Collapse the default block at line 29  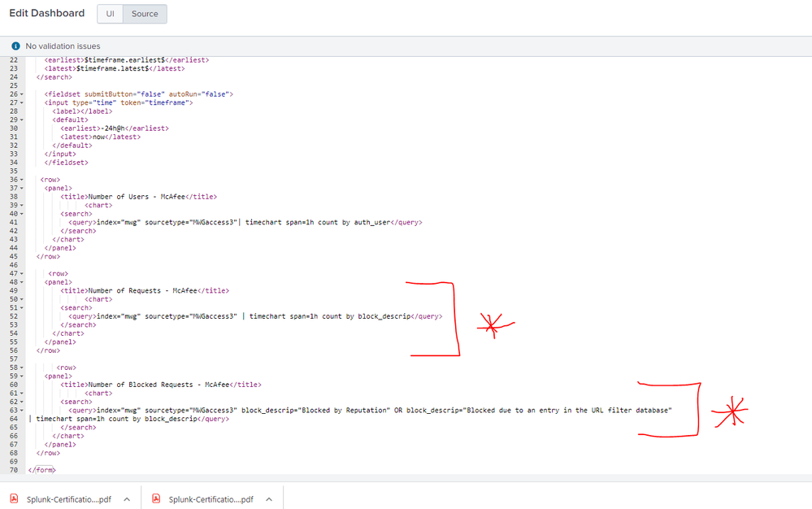click(22, 120)
